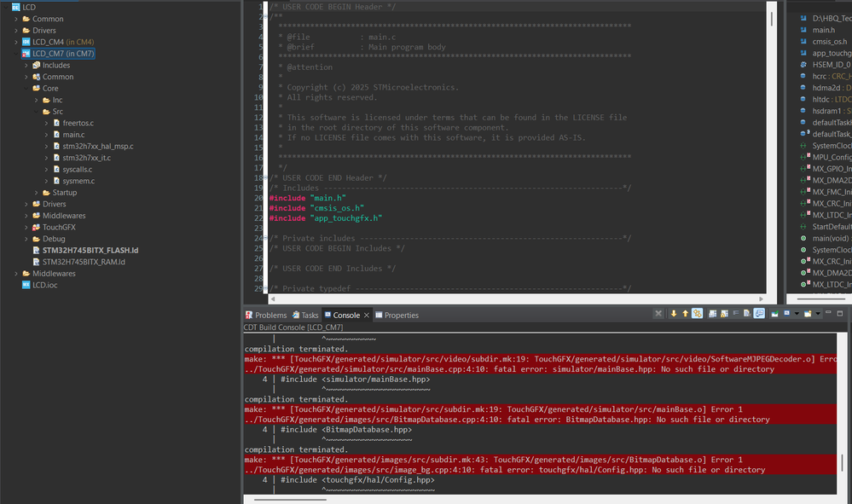Screen dimensions: 852x504
Task: Click the #include "main.h" code line
Action: point(308,198)
